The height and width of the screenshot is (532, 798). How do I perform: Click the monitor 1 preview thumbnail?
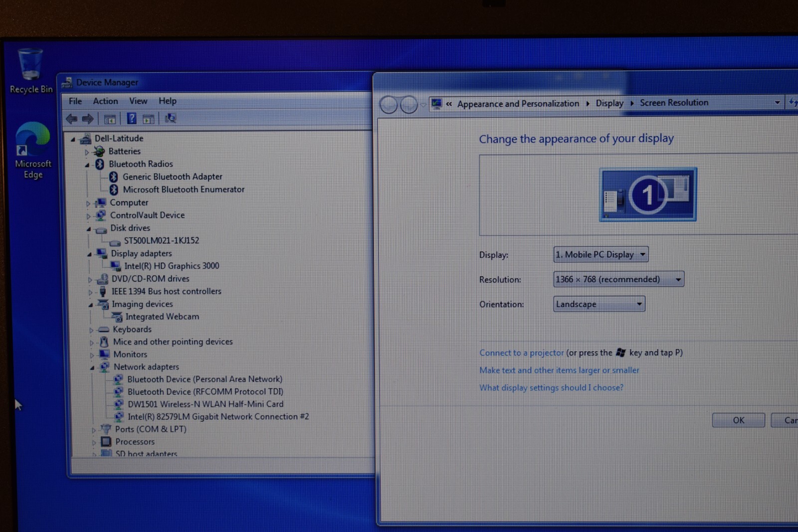pos(648,194)
